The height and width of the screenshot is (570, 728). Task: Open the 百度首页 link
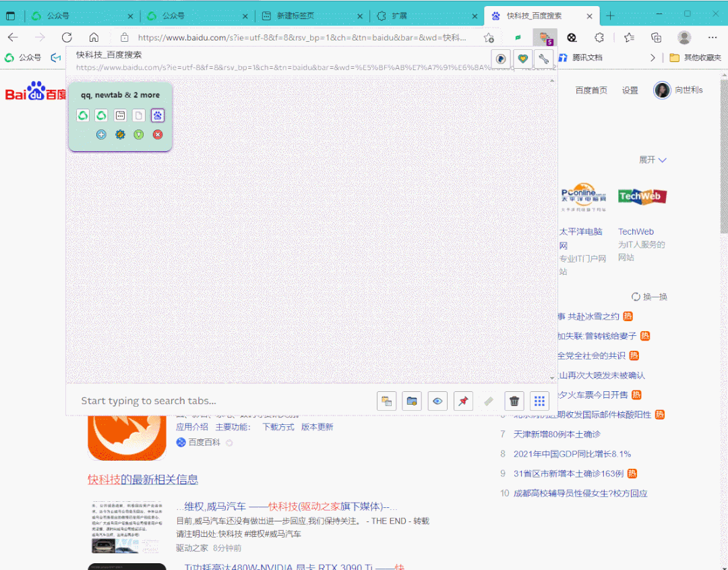coord(591,90)
